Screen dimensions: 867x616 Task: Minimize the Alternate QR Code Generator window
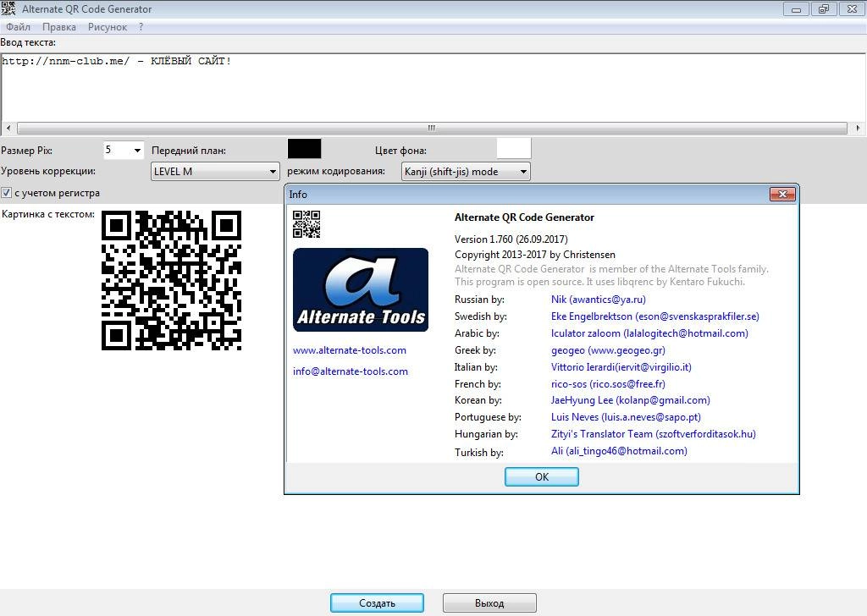pos(796,8)
